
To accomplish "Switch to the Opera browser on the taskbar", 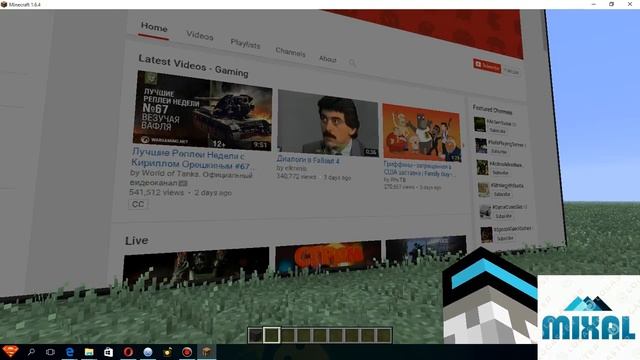I will 128,351.
